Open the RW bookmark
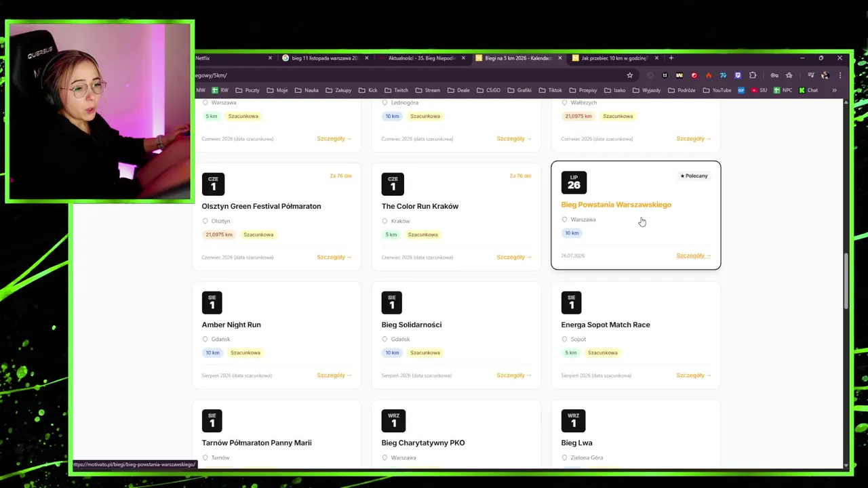 [x=220, y=90]
